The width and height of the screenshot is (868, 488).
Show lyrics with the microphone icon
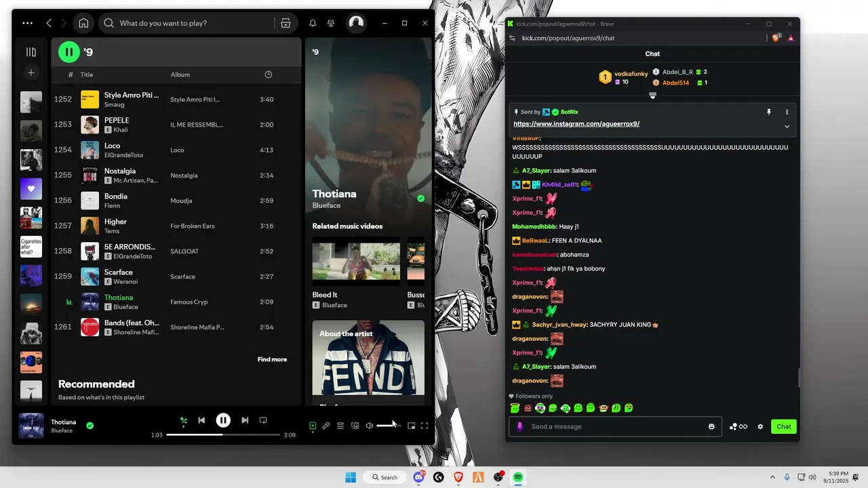click(x=326, y=426)
